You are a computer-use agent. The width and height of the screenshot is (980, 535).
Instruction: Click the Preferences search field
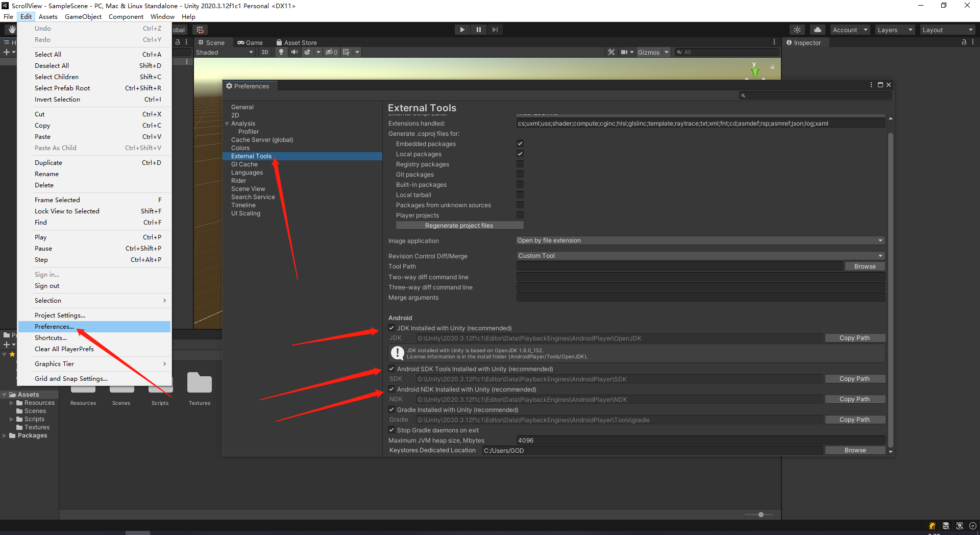point(814,95)
